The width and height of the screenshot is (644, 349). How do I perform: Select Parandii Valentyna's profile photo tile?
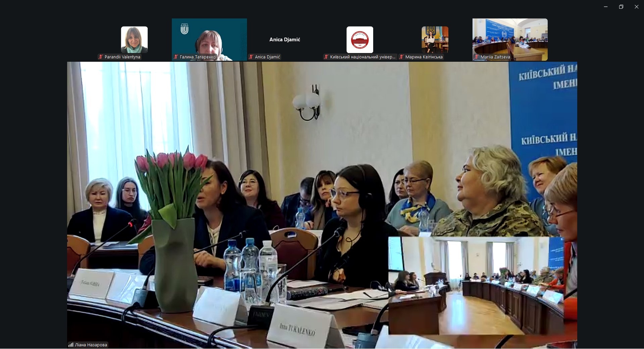pyautogui.click(x=134, y=40)
